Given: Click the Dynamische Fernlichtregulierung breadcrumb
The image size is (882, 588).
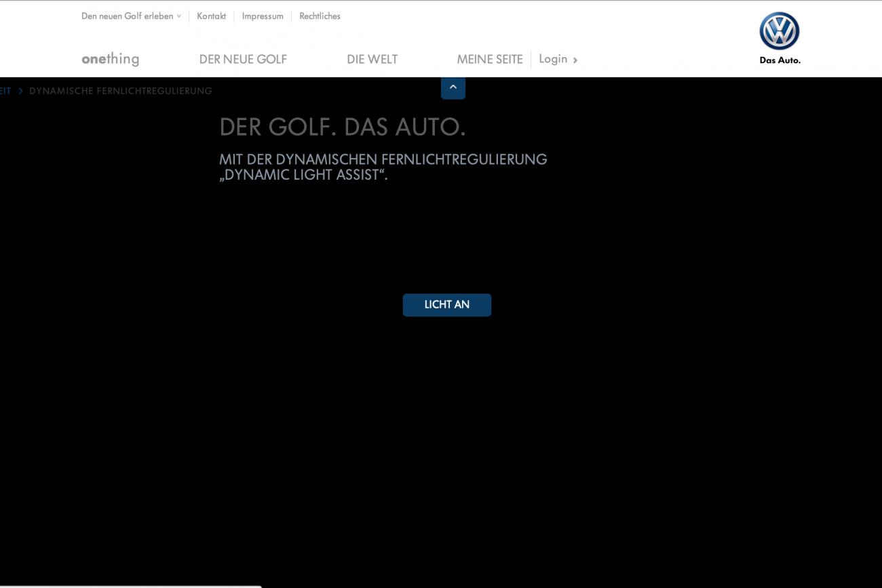Looking at the screenshot, I should click(121, 91).
